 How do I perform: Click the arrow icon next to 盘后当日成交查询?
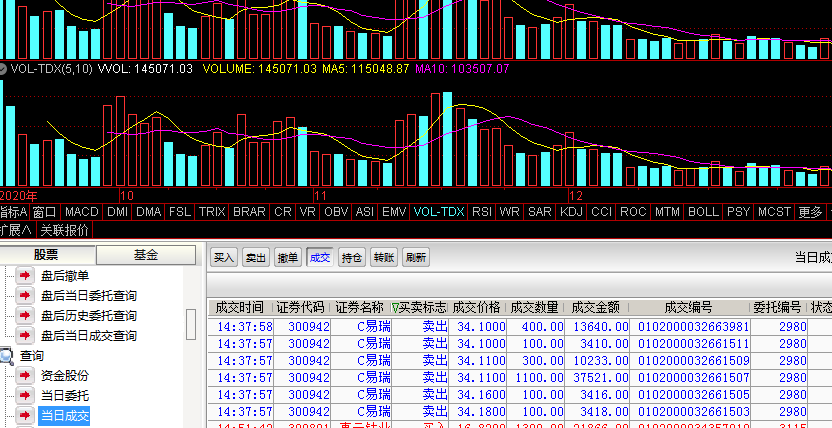click(24, 335)
